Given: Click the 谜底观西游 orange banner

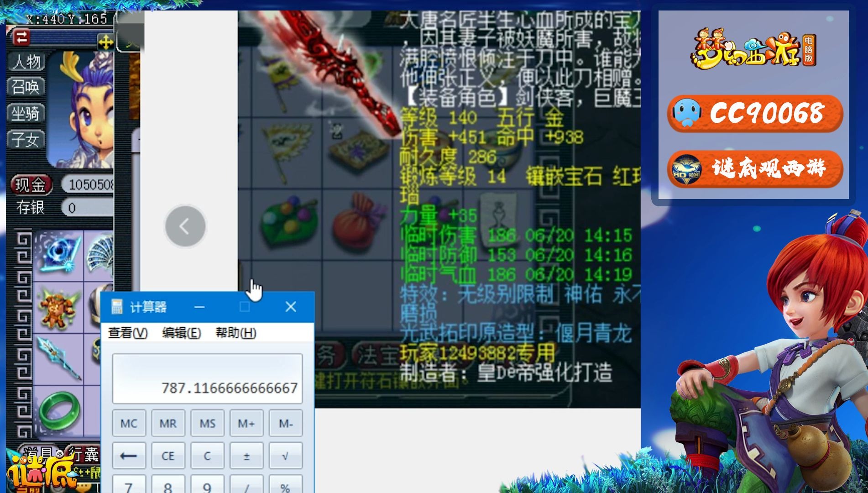Looking at the screenshot, I should pyautogui.click(x=755, y=168).
